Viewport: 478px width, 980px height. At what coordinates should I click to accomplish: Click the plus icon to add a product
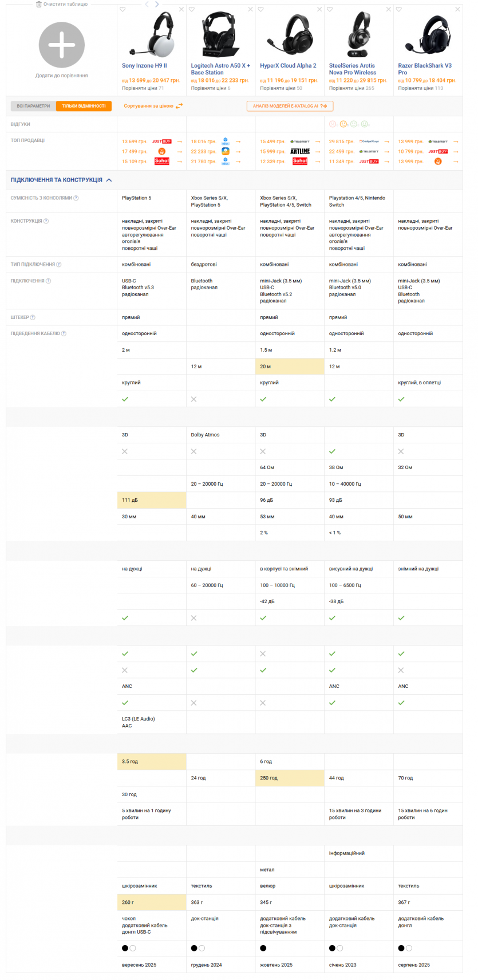click(x=62, y=45)
